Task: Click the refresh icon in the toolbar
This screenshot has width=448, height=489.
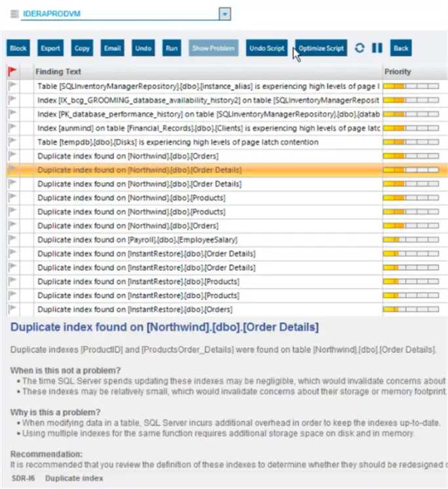Action: tap(359, 48)
